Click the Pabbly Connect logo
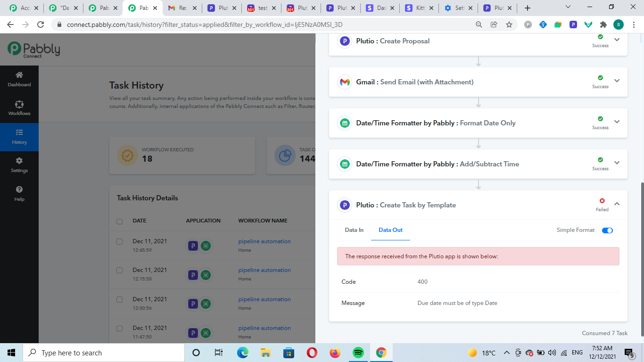644x362 pixels. (33, 49)
